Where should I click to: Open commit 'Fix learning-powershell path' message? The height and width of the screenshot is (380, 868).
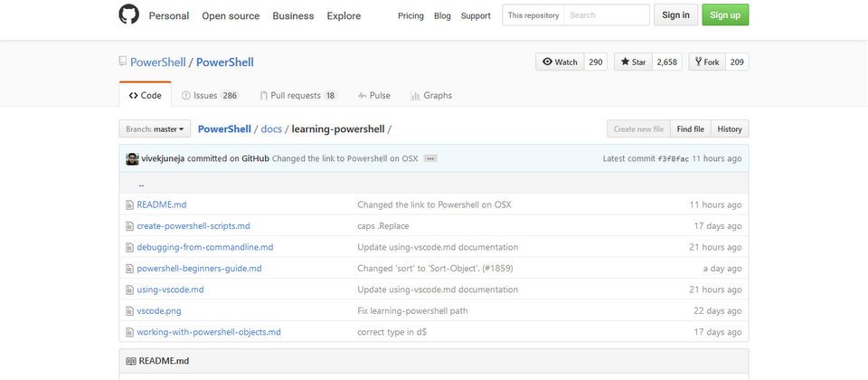pos(412,310)
